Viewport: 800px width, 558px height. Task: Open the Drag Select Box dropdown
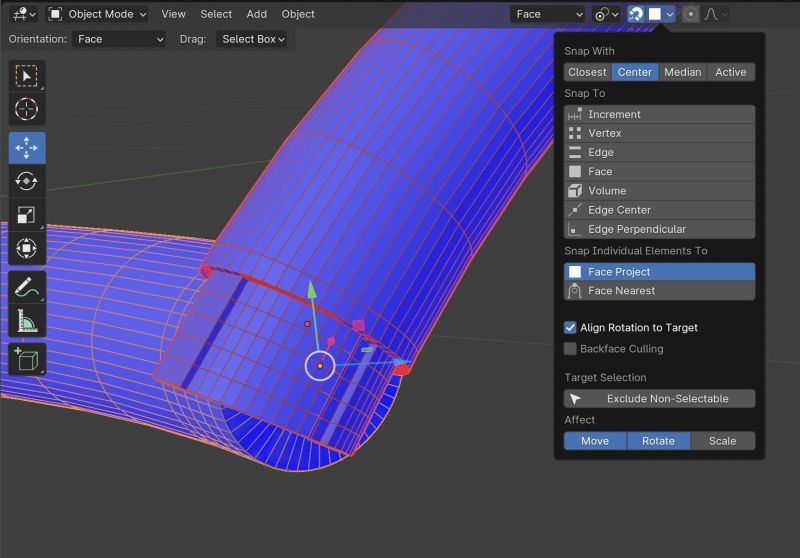point(252,39)
